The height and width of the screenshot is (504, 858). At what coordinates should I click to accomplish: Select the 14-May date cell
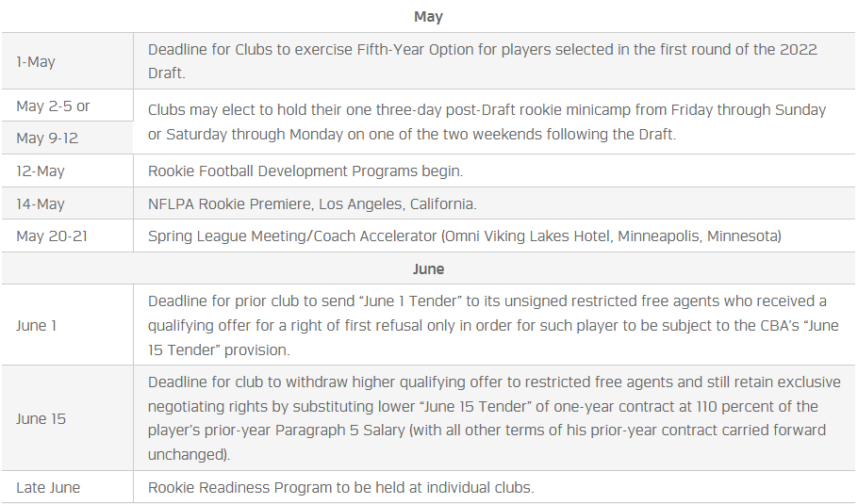[x=41, y=203]
